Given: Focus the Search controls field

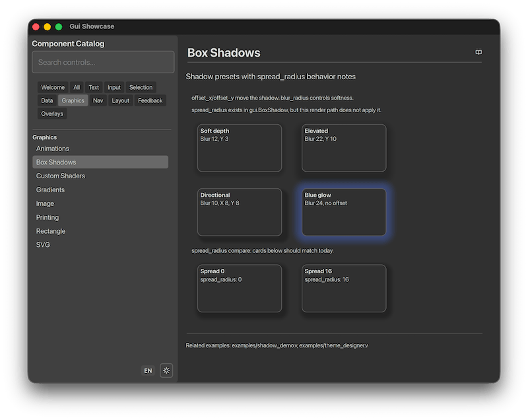Looking at the screenshot, I should click(x=103, y=62).
